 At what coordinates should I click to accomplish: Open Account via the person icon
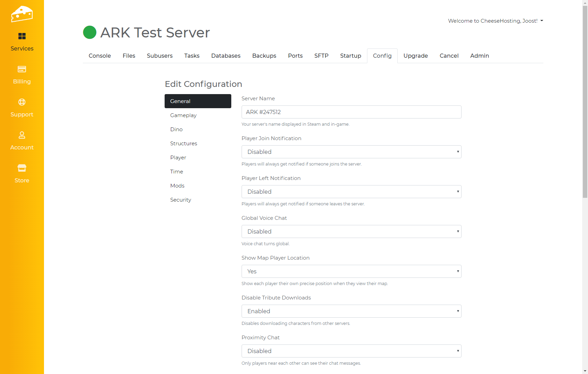click(x=22, y=135)
